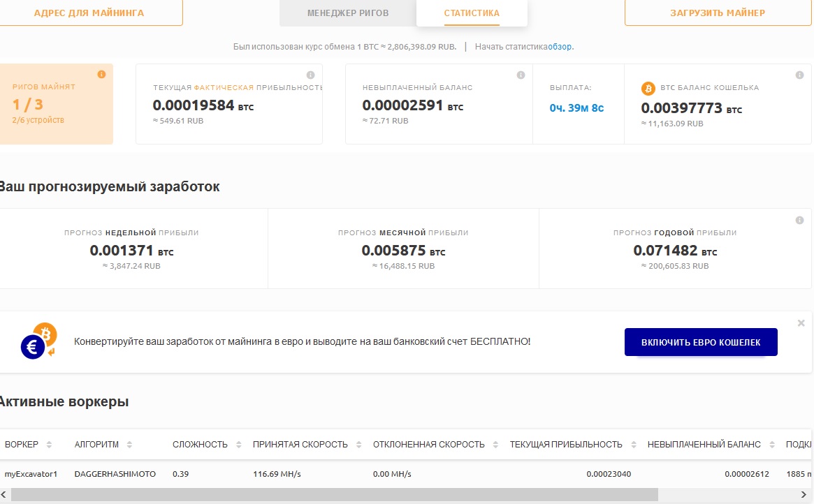Close the euro wallet promo banner
This screenshot has width=814, height=504.
[x=801, y=323]
